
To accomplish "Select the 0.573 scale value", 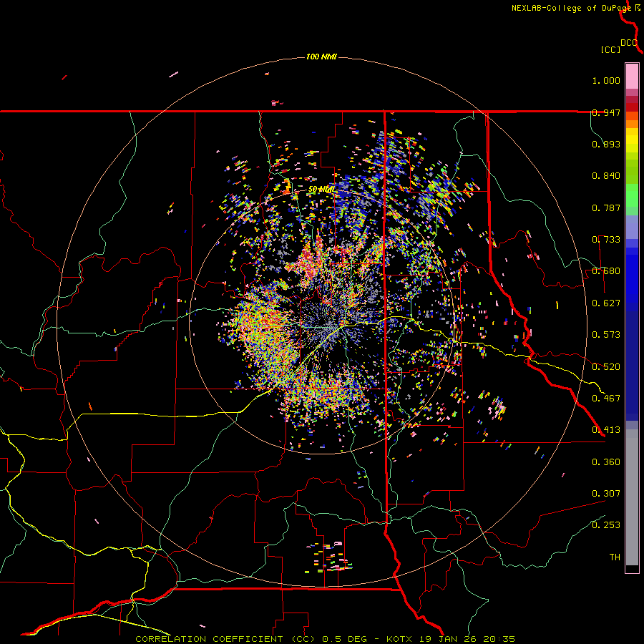I will pos(606,335).
